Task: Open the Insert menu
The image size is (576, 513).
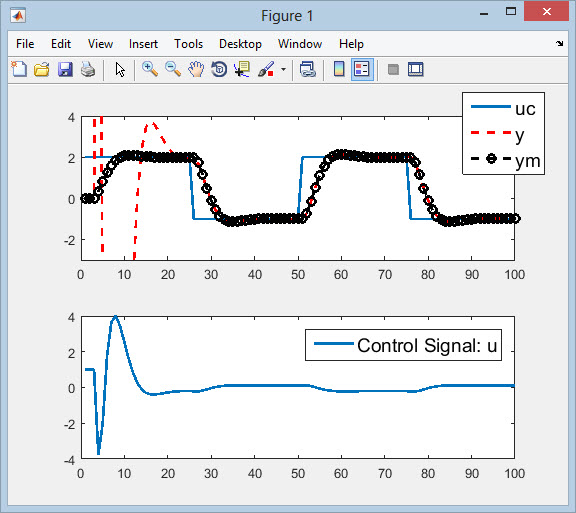Action: coord(143,44)
